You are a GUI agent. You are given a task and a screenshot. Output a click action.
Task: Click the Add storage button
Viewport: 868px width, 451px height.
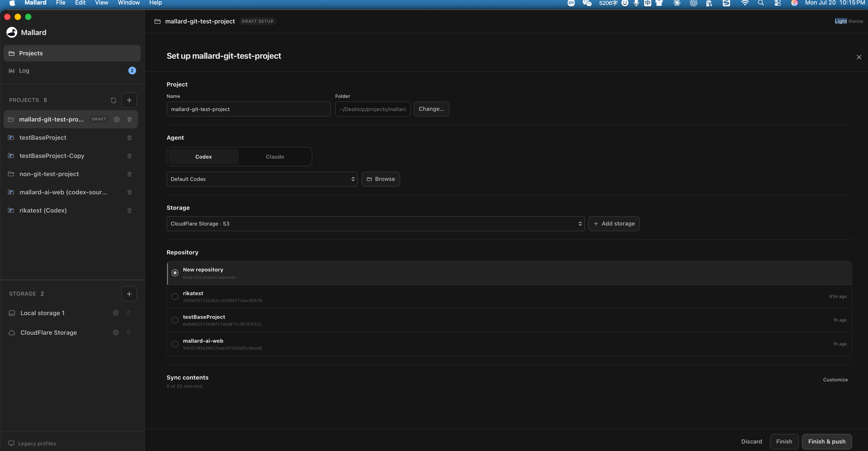(614, 224)
